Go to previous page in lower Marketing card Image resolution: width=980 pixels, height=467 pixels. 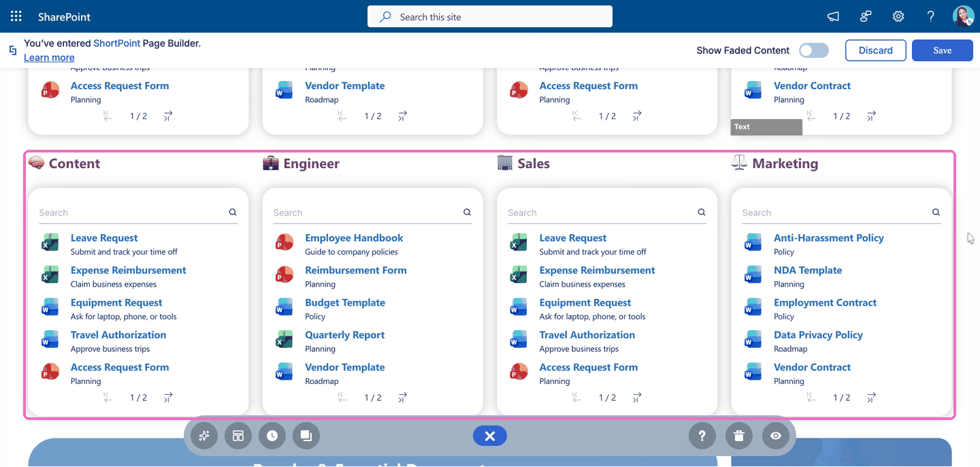811,398
